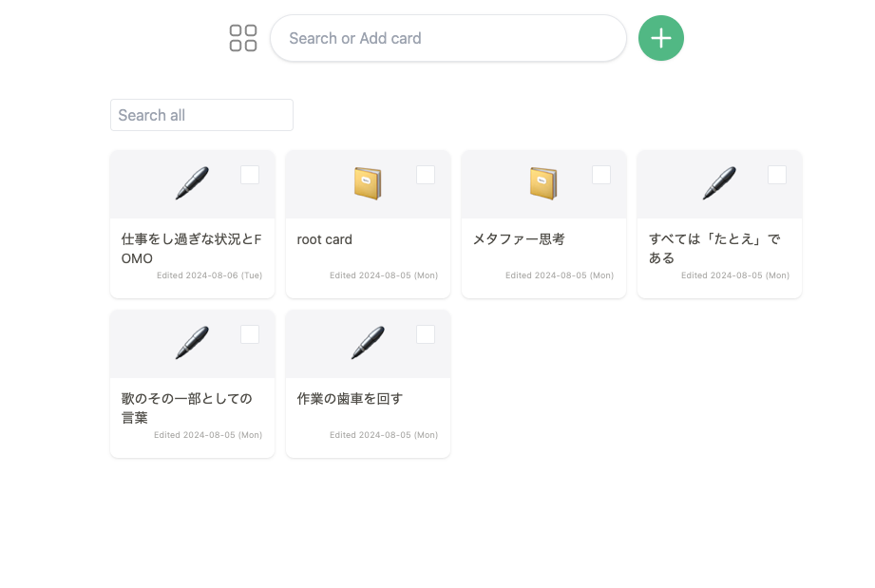Click the notebook icon on root card
This screenshot has width=875, height=588.
pos(368,183)
